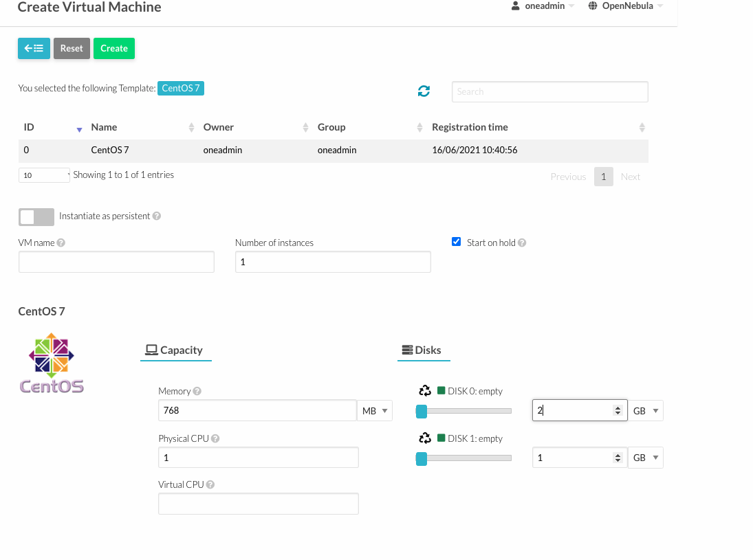Open the oneadmin user menu icon
This screenshot has width=753, height=560.
point(514,6)
